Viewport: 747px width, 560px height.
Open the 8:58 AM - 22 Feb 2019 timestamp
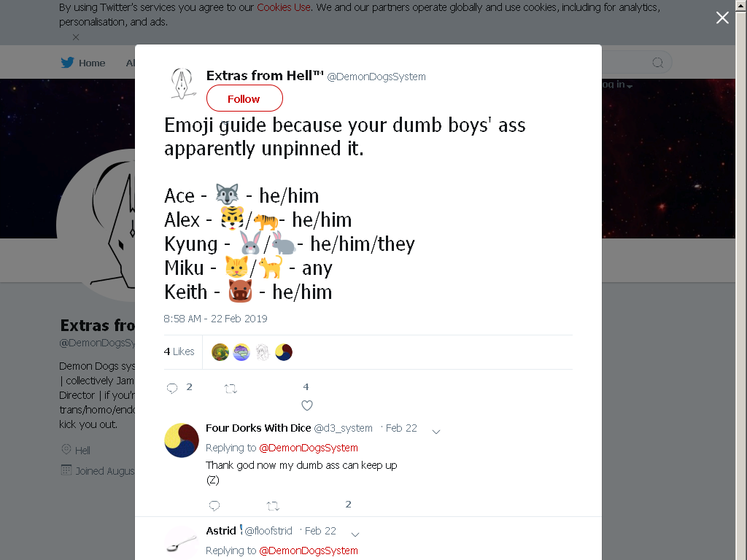[x=215, y=319]
